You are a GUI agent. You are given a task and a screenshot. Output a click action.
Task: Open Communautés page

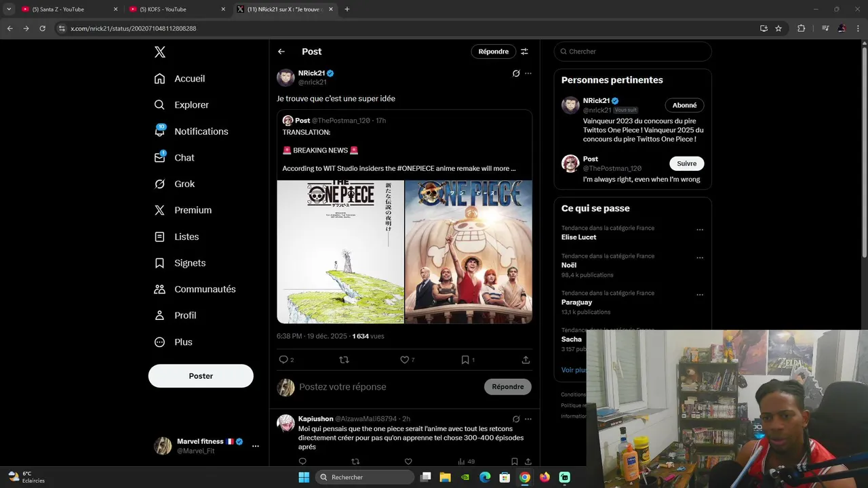click(195, 289)
